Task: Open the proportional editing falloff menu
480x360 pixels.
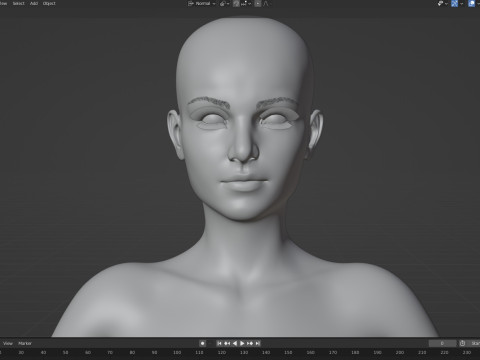Action: pyautogui.click(x=266, y=4)
